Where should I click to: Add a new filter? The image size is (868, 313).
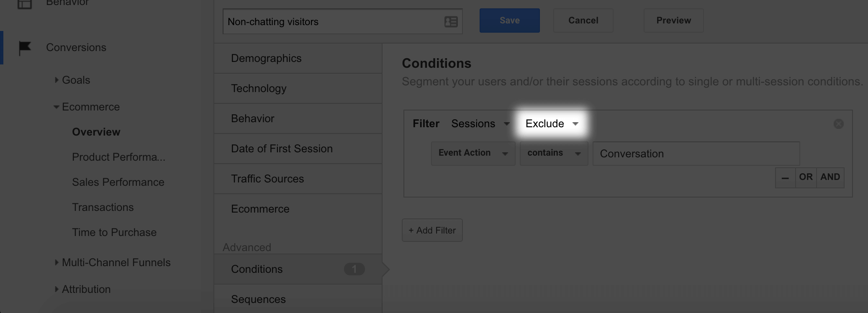[432, 230]
